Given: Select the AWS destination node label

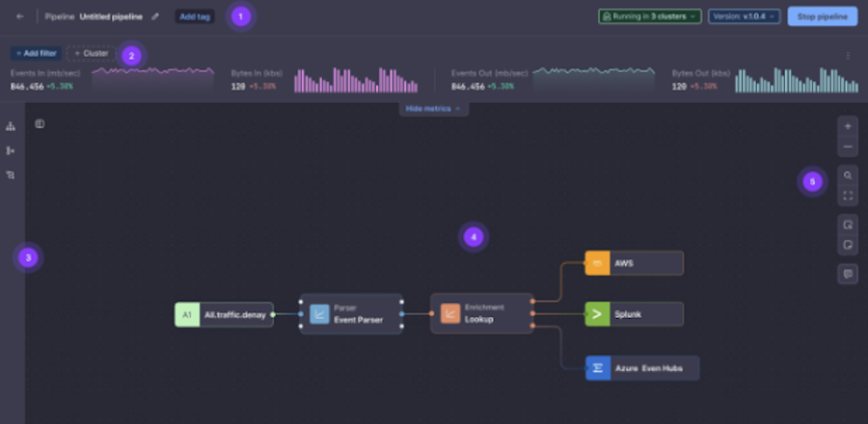Looking at the screenshot, I should coord(624,264).
